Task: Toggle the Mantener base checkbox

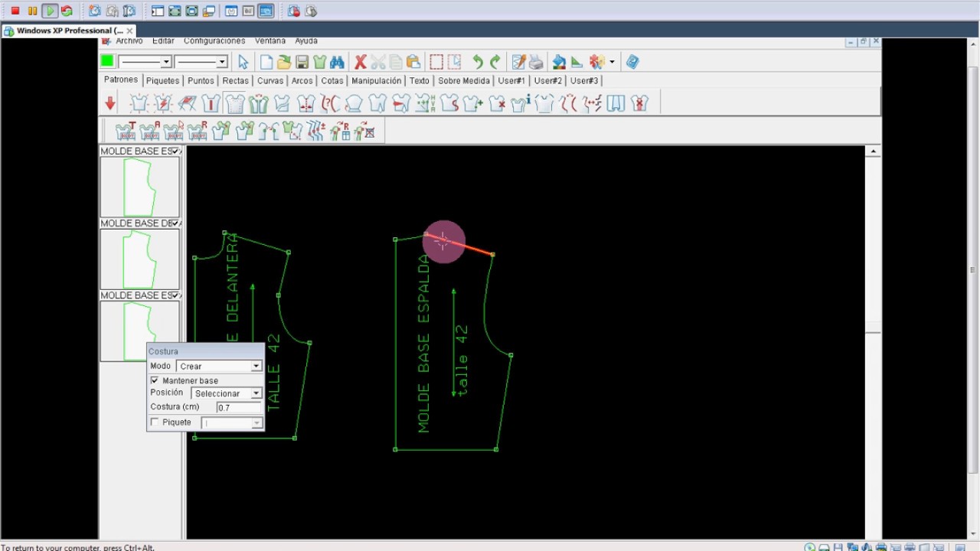Action: pyautogui.click(x=155, y=380)
